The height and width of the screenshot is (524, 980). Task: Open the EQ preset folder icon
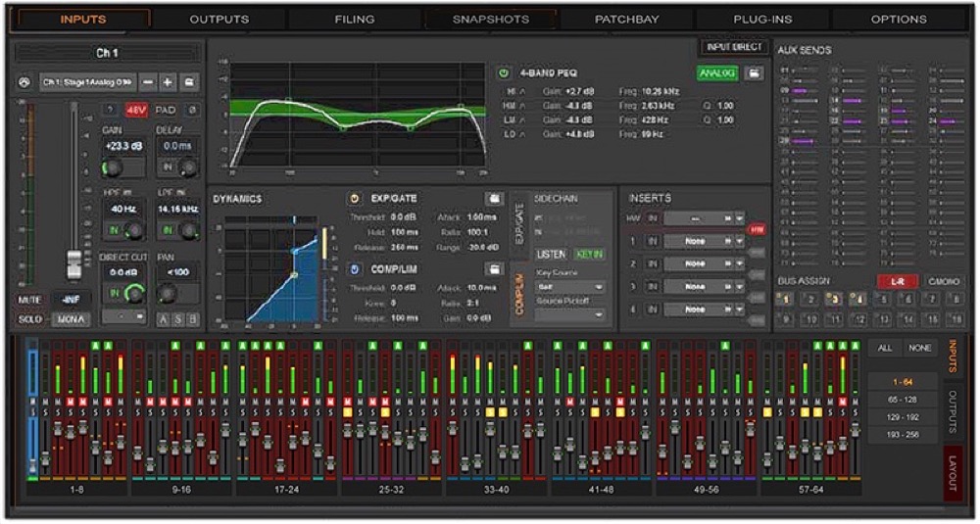(x=755, y=73)
